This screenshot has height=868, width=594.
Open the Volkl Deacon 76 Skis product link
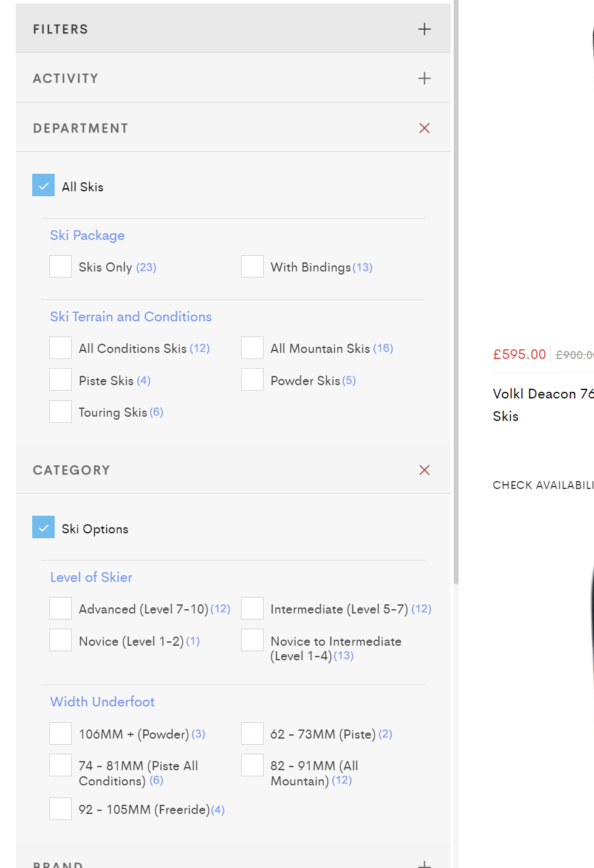coord(541,405)
